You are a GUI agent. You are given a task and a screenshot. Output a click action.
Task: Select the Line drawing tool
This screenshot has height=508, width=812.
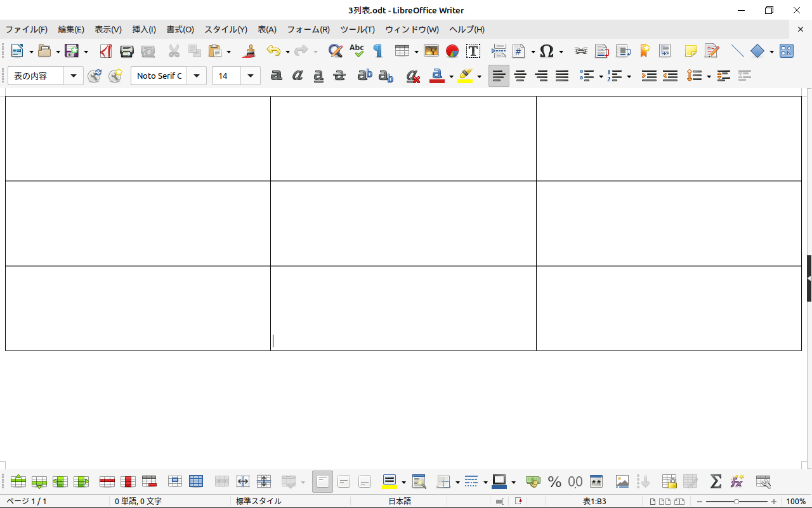(x=737, y=51)
